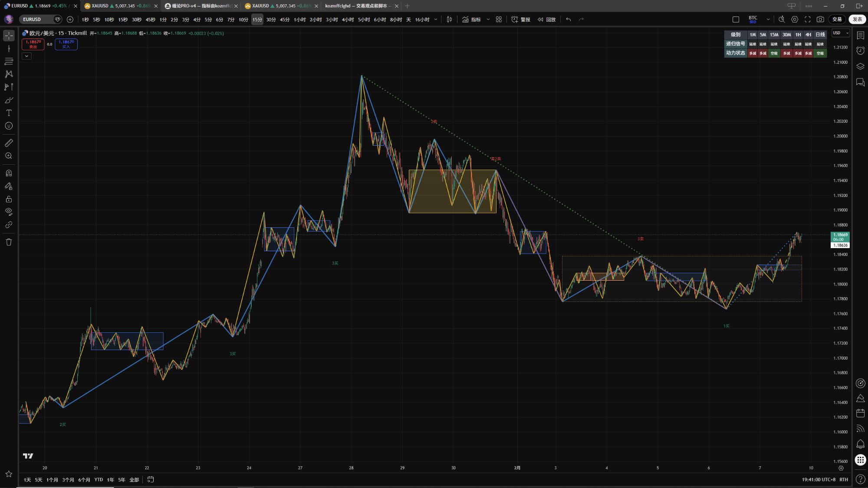Open chart settings hexagon gear icon

(795, 20)
